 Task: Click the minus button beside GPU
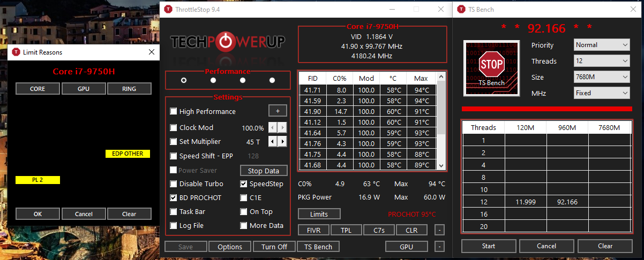[439, 247]
